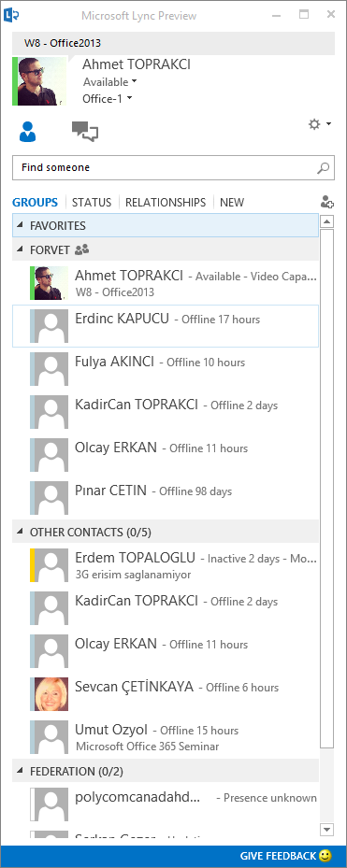Click the smiley face feedback icon
This screenshot has height=868, width=347.
(325, 856)
